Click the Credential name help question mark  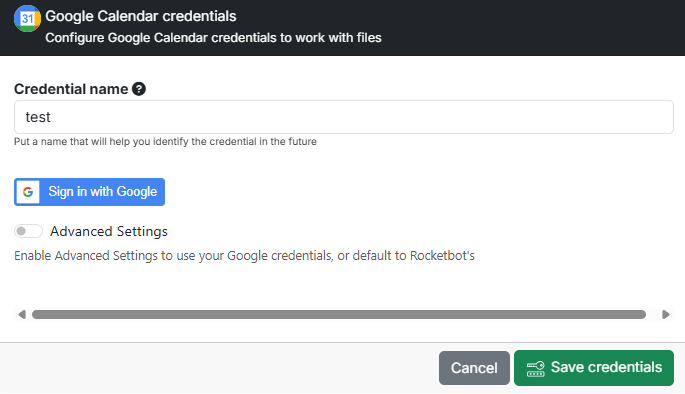point(139,89)
